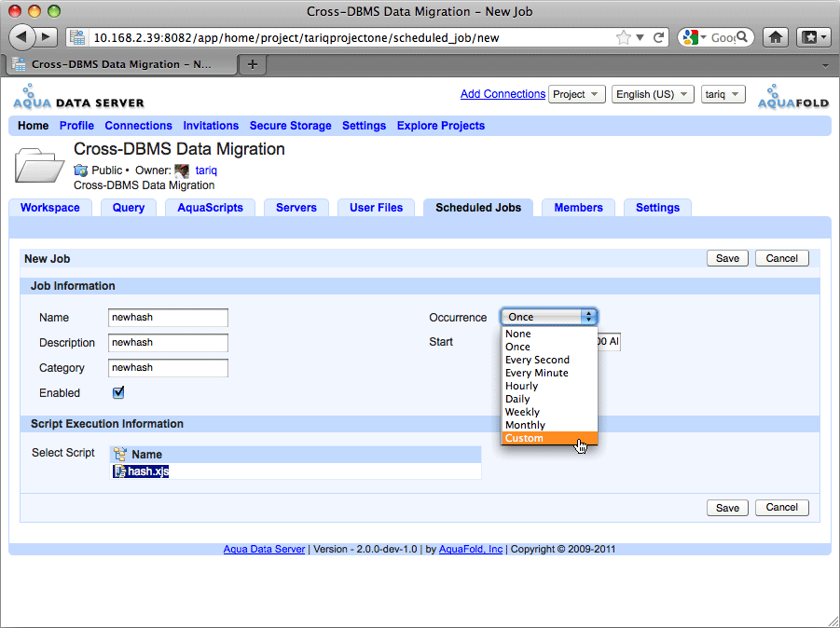Viewport: 840px width, 628px height.
Task: Switch to the Members tab
Action: click(579, 208)
